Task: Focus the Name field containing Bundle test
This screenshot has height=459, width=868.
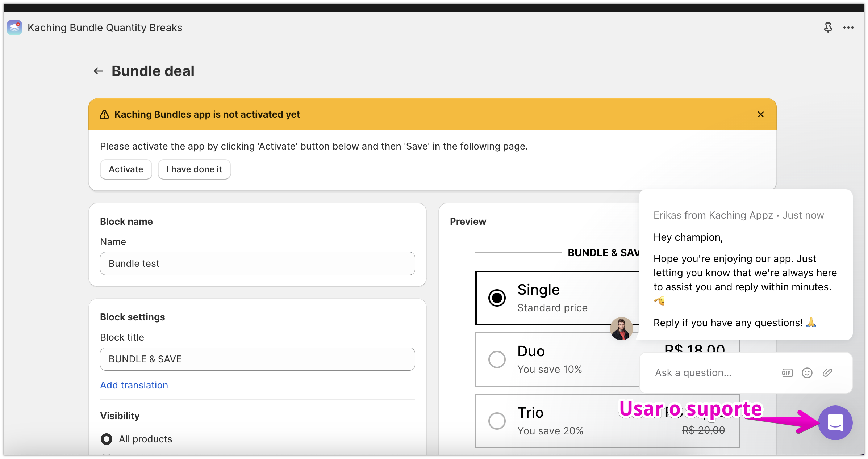Action: (x=258, y=264)
